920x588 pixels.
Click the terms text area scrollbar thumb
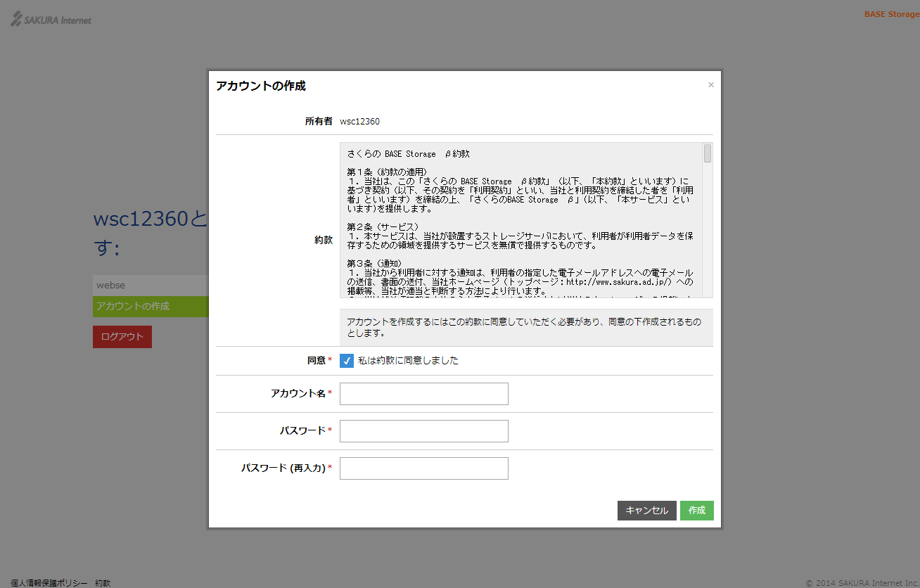click(708, 153)
